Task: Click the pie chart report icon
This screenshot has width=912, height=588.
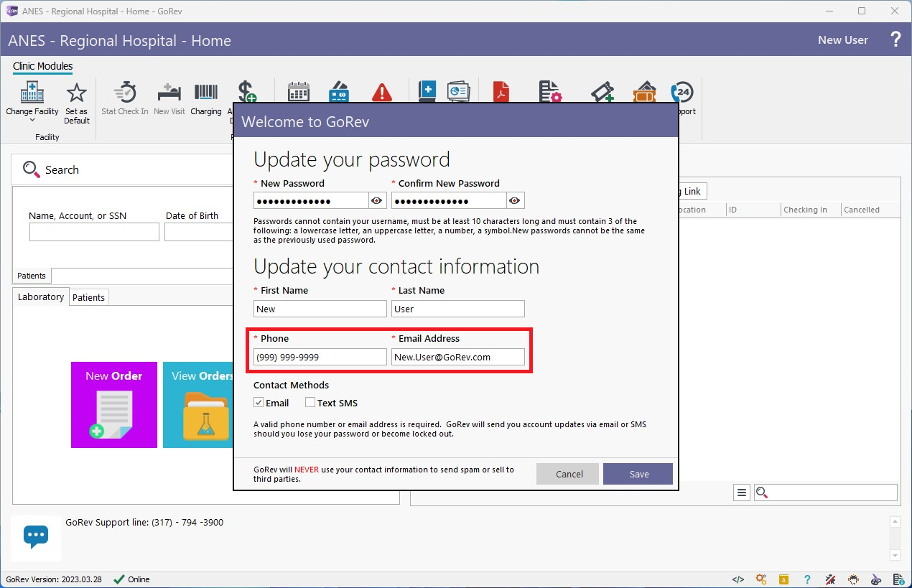Action: pyautogui.click(x=458, y=92)
